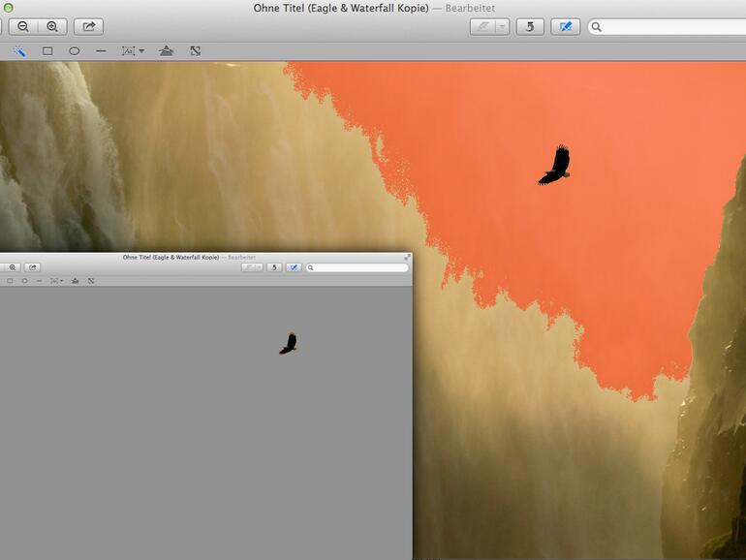
Task: Toggle edit toolbar button in small front window
Action: [294, 267]
